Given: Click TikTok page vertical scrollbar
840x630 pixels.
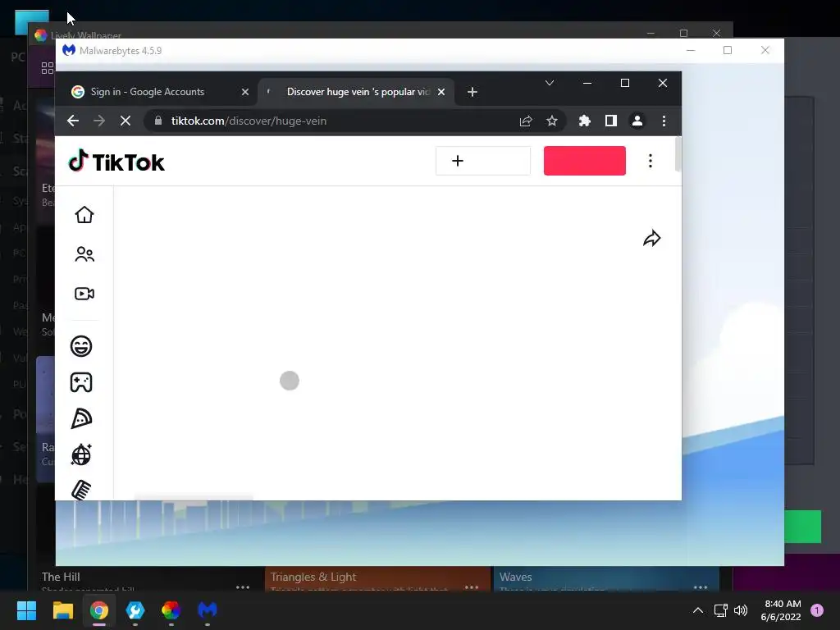Looking at the screenshot, I should point(678,155).
